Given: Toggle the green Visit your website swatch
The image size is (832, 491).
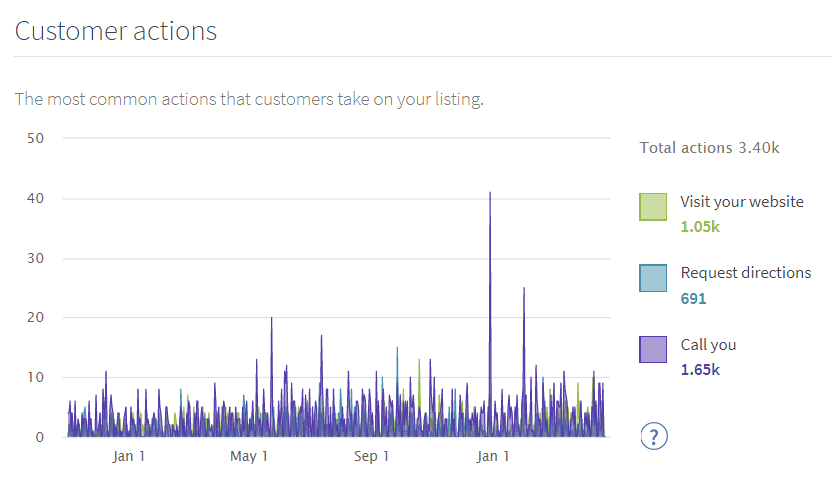Looking at the screenshot, I should (653, 207).
